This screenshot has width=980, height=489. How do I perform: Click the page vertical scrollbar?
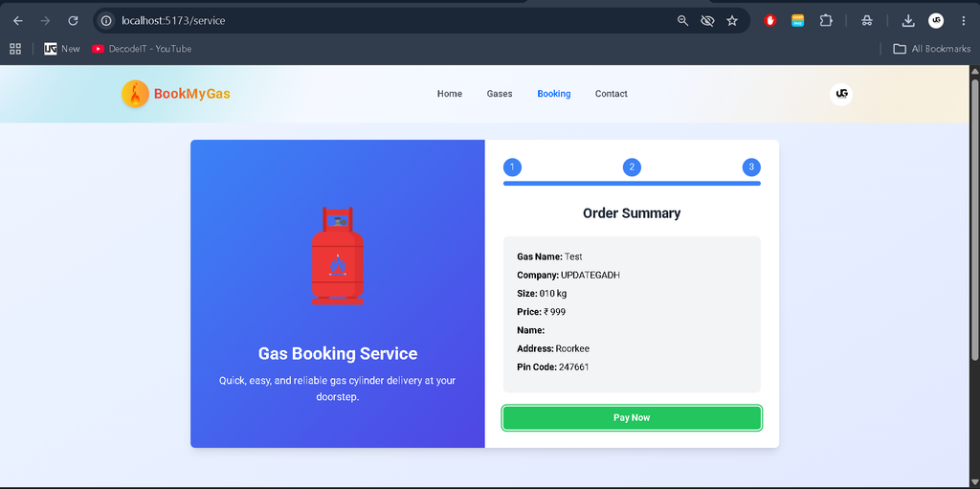(x=974, y=219)
